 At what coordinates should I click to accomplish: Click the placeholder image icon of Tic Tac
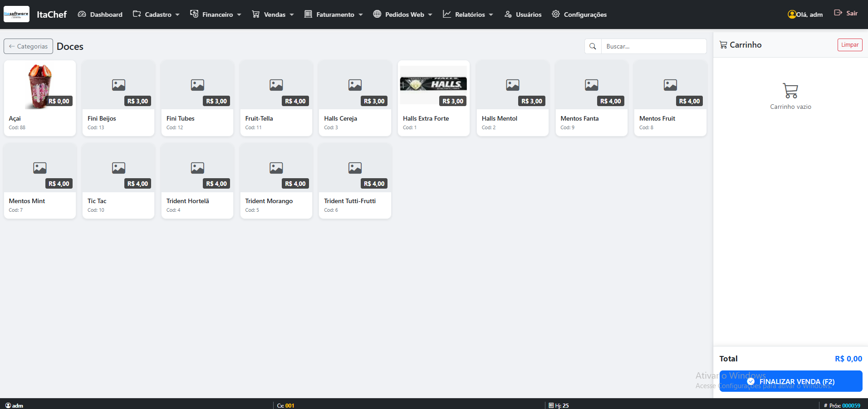118,168
